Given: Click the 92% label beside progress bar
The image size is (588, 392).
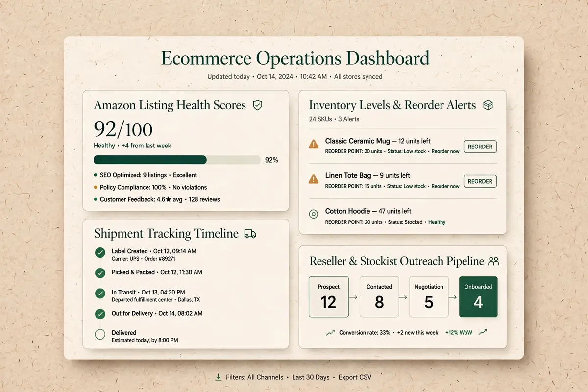Looking at the screenshot, I should tap(271, 160).
